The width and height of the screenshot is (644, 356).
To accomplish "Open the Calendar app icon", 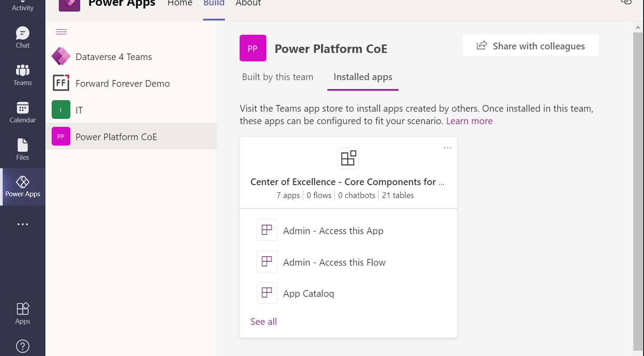I will (23, 112).
